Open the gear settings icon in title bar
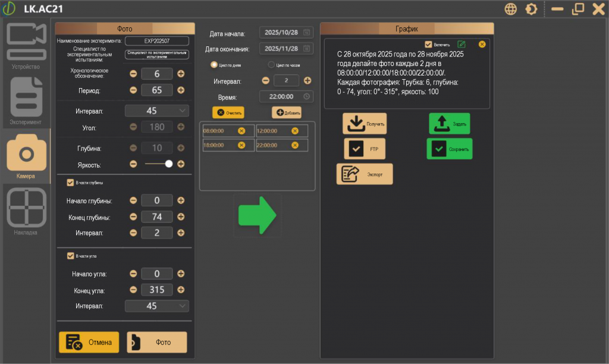This screenshot has height=364, width=609. tap(531, 9)
